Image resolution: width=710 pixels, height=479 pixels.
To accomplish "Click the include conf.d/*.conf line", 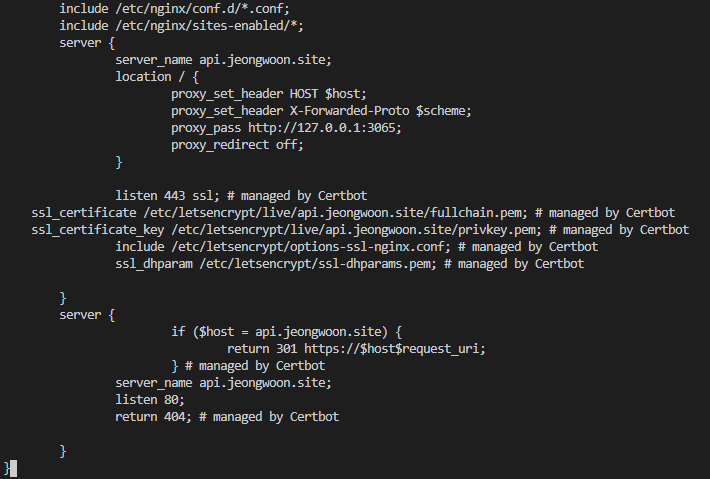I will (x=174, y=9).
